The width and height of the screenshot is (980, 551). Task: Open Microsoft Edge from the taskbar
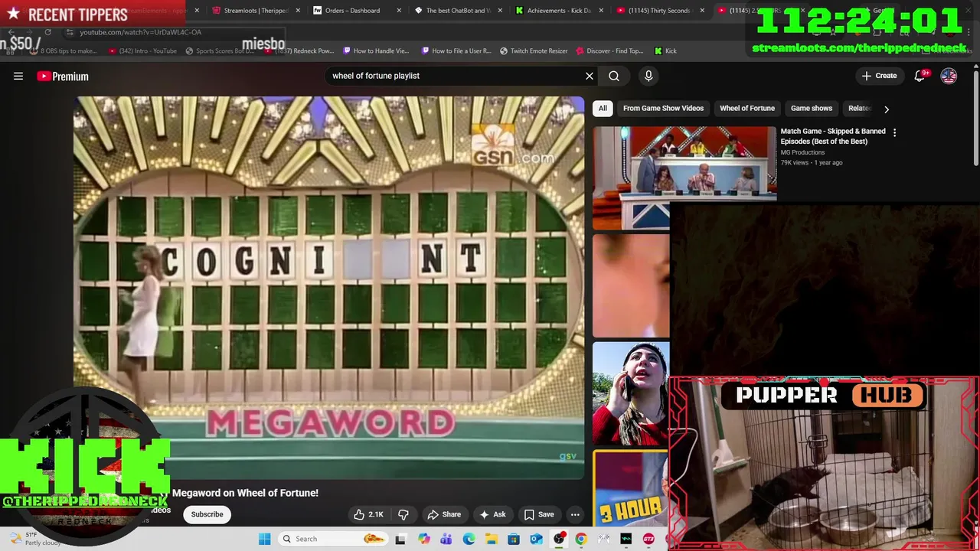(x=469, y=539)
